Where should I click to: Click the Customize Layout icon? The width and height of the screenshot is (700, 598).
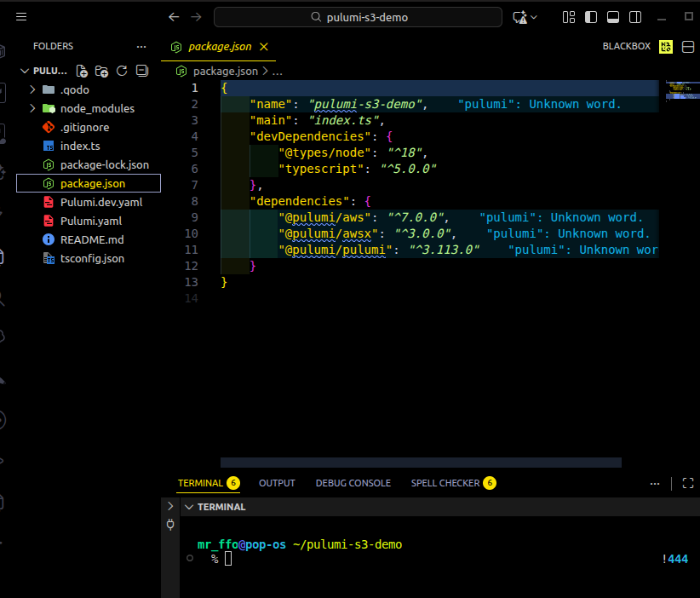(x=569, y=17)
